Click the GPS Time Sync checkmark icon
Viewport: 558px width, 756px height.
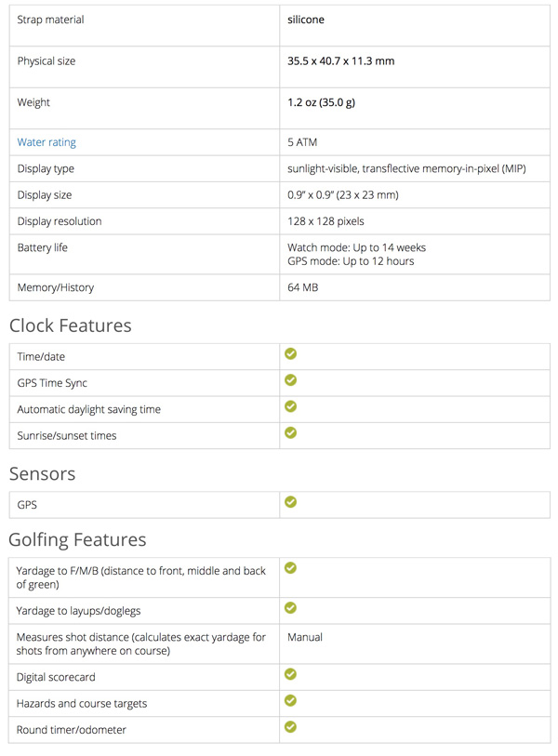coord(290,380)
